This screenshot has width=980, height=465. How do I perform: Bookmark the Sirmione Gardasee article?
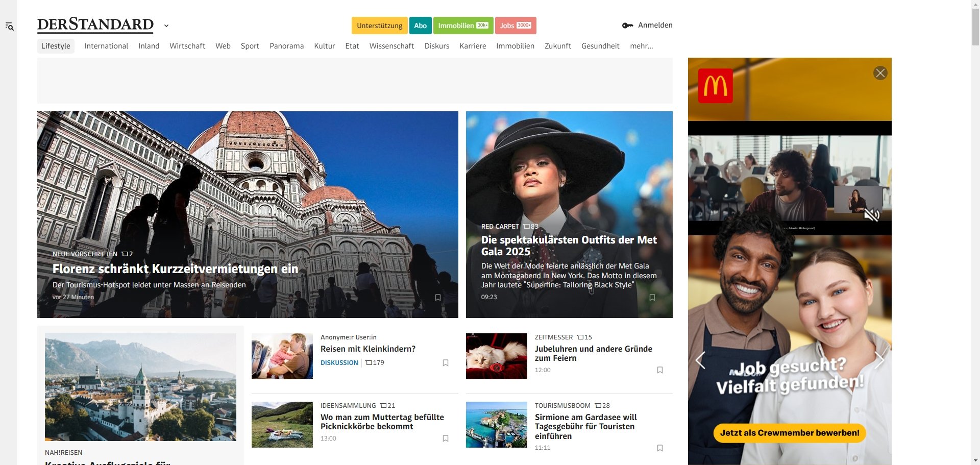(x=659, y=448)
